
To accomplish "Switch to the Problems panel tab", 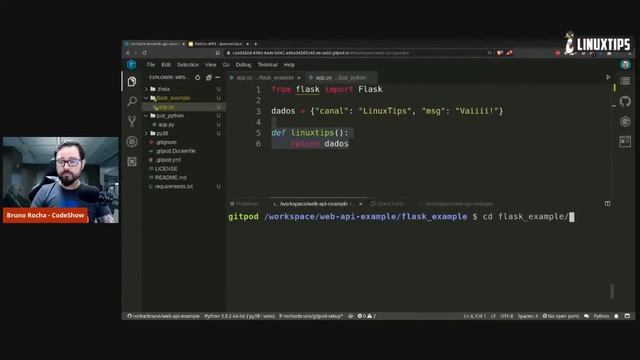I will click(x=244, y=204).
